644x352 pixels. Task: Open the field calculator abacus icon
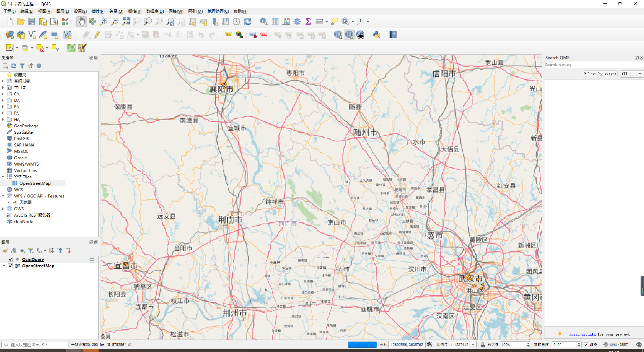[x=286, y=21]
